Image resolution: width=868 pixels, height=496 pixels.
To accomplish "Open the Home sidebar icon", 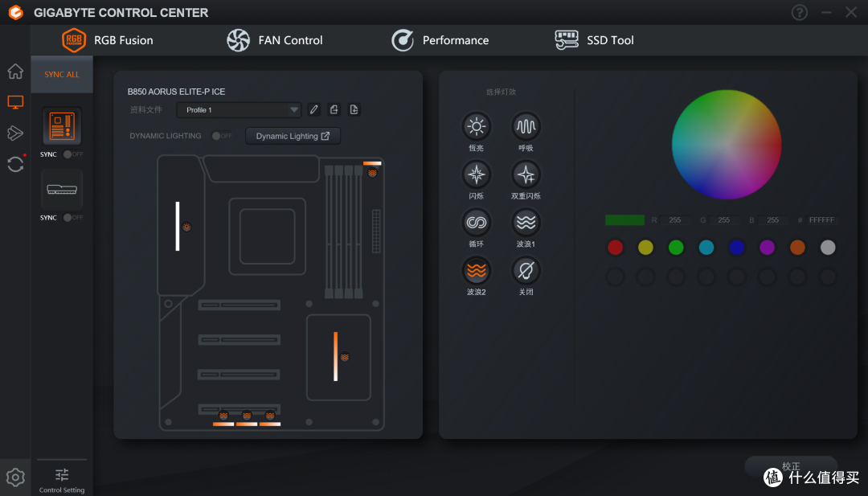I will (x=15, y=72).
